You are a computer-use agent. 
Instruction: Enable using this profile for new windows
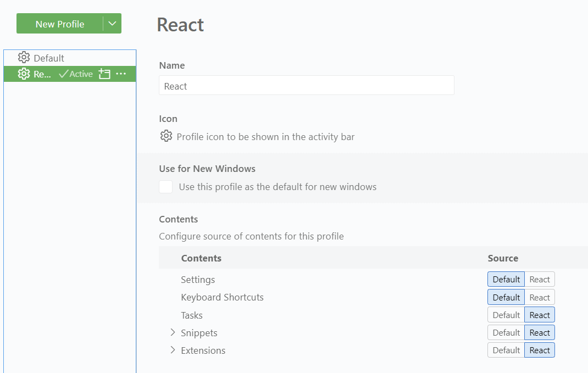165,187
